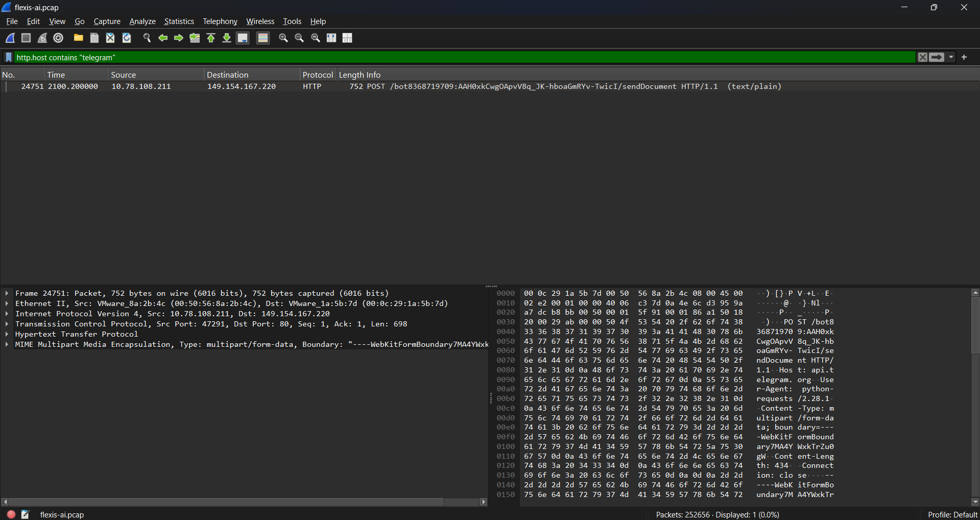Image resolution: width=980 pixels, height=520 pixels.
Task: Go to previous packet green left arrow
Action: click(x=163, y=38)
